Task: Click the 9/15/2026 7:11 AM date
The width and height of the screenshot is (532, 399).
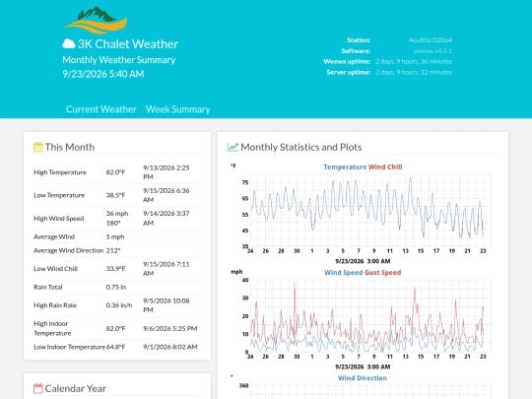Action: pos(166,269)
